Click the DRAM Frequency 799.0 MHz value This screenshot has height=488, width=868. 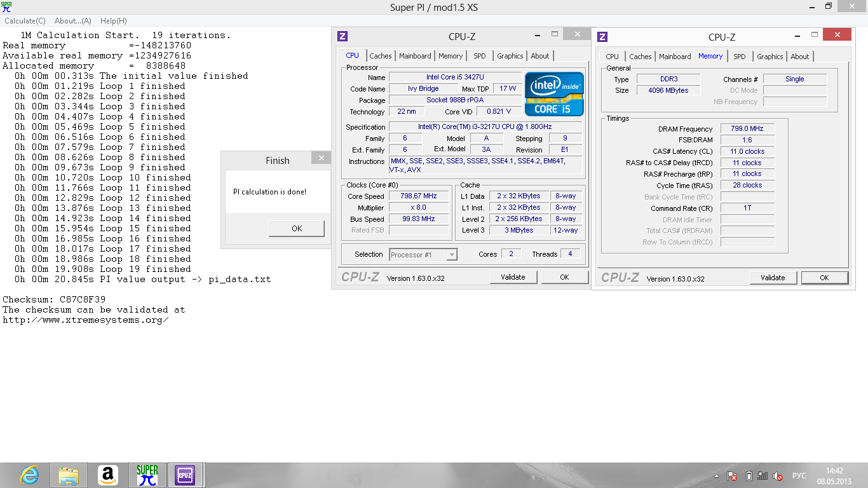point(747,129)
